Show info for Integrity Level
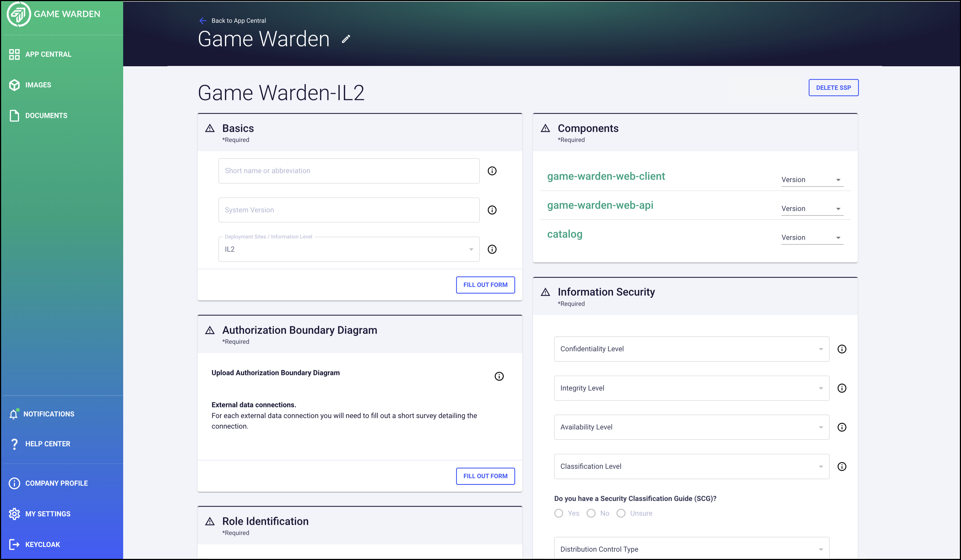 (842, 388)
